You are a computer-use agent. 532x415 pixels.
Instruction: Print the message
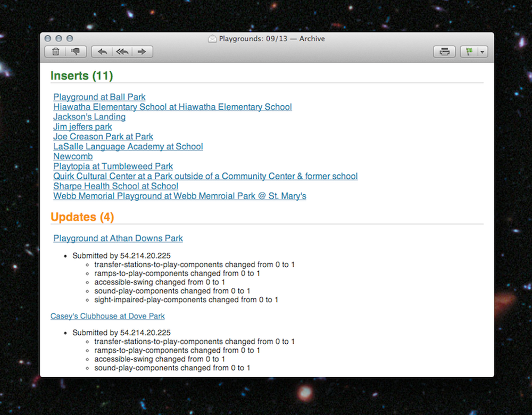pyautogui.click(x=444, y=52)
